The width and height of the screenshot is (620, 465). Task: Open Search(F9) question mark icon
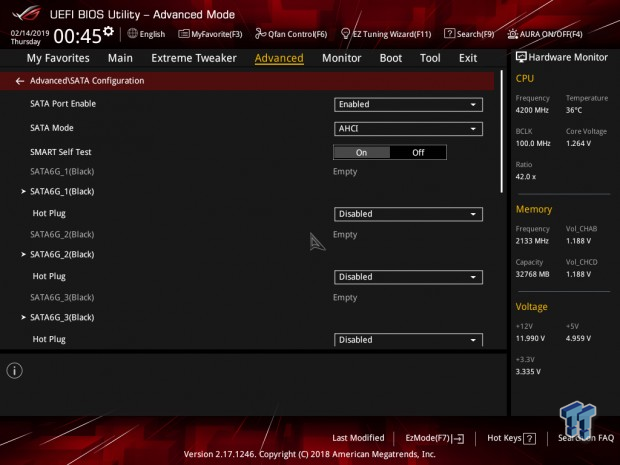449,34
